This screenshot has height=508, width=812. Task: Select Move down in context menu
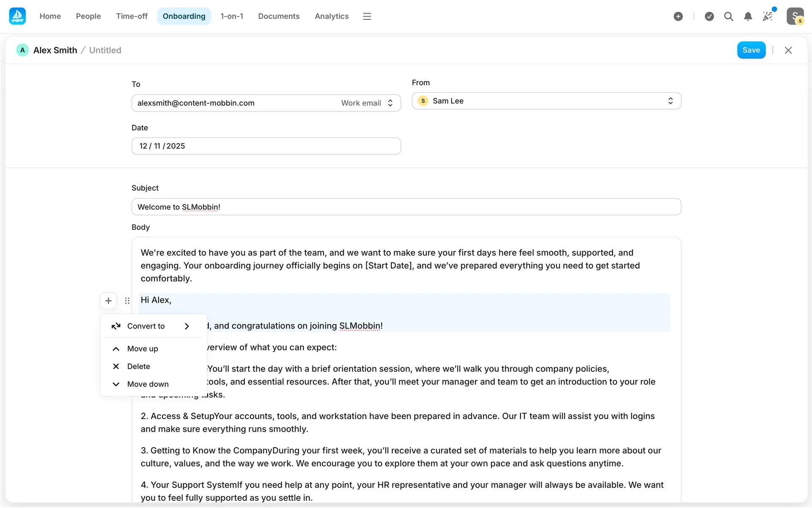(148, 384)
